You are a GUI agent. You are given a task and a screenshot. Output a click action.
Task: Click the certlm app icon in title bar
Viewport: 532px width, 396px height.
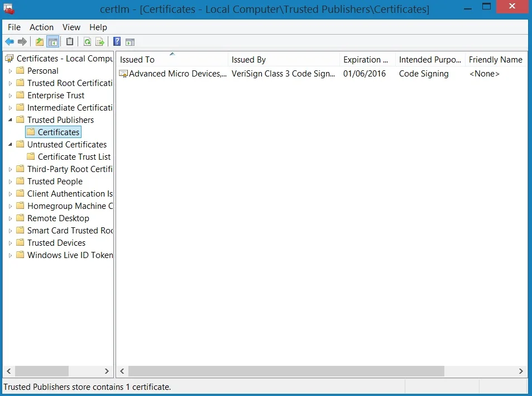coord(9,9)
